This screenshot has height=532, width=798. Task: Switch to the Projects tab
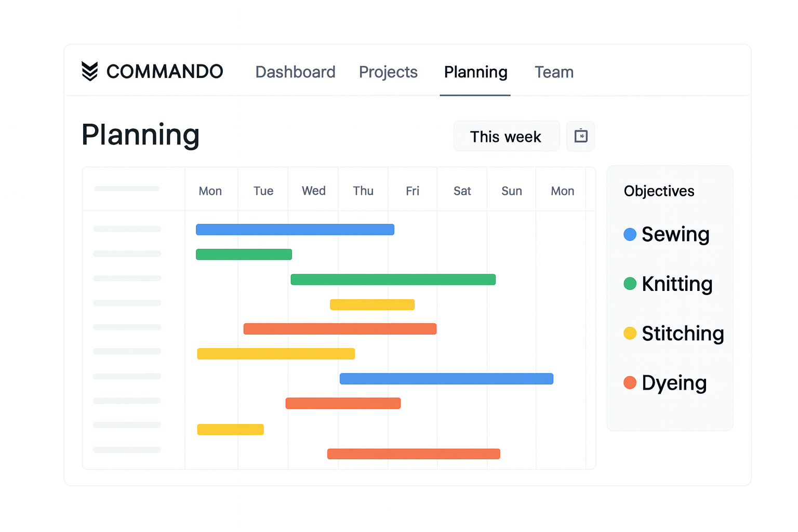pos(388,72)
